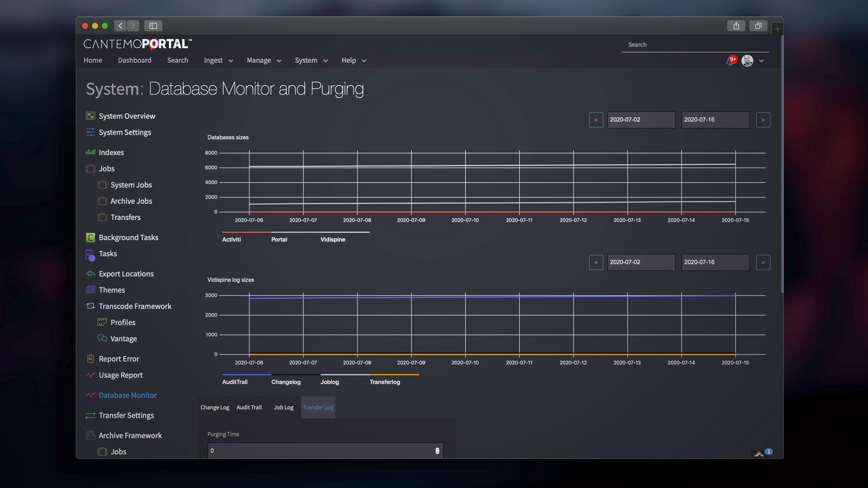Toggle AuditTrail series in log legend
Image resolution: width=868 pixels, height=488 pixels.
(x=235, y=382)
